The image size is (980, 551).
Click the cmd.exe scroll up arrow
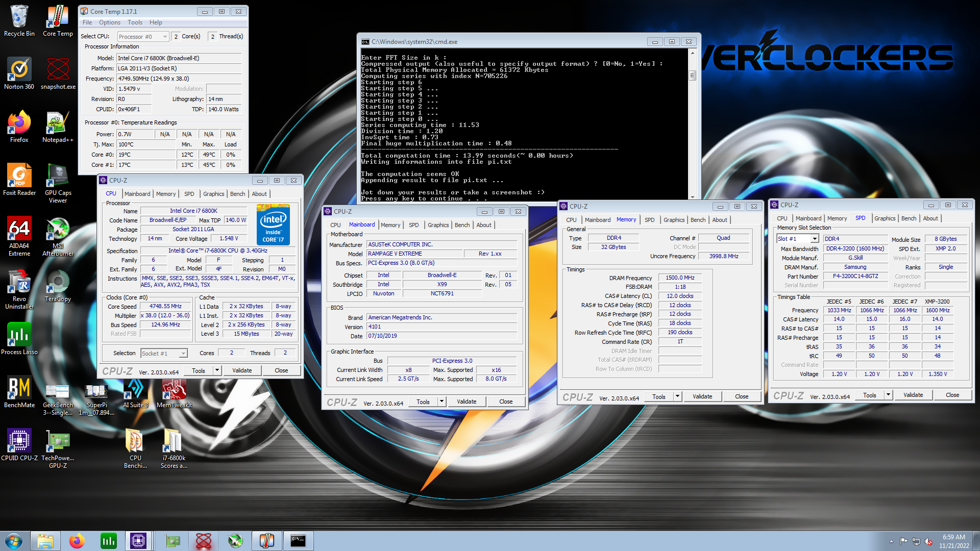click(692, 53)
